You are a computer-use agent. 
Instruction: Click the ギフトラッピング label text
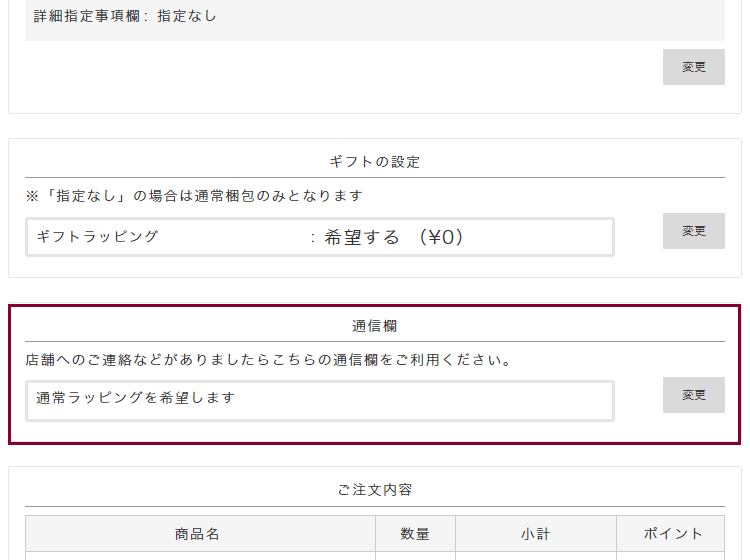[x=97, y=237]
